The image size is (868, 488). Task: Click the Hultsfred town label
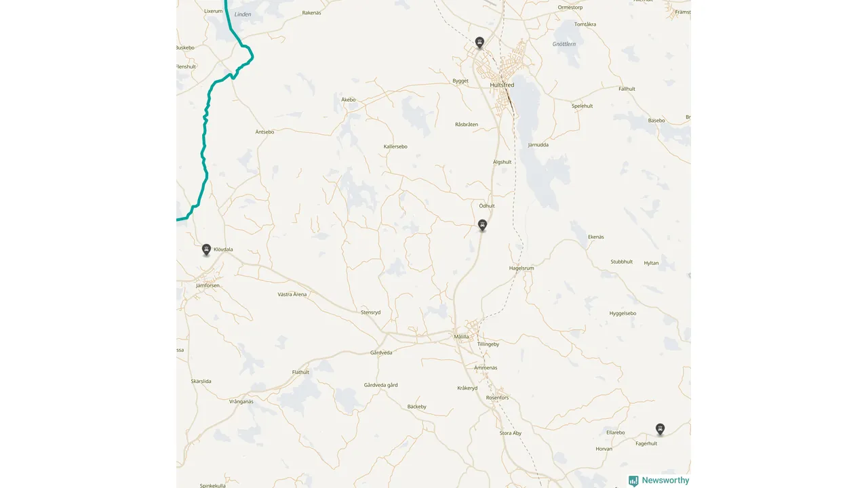(502, 85)
